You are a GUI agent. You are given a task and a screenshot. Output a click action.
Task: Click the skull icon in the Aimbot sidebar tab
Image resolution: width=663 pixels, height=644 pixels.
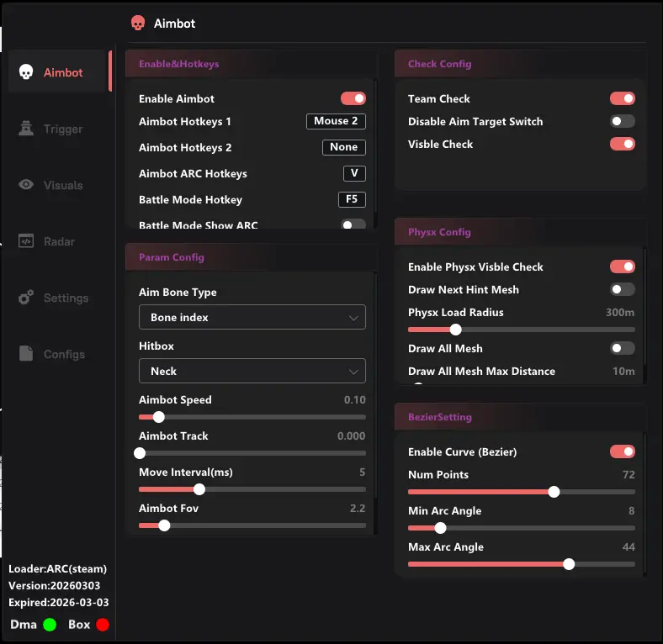tap(26, 72)
